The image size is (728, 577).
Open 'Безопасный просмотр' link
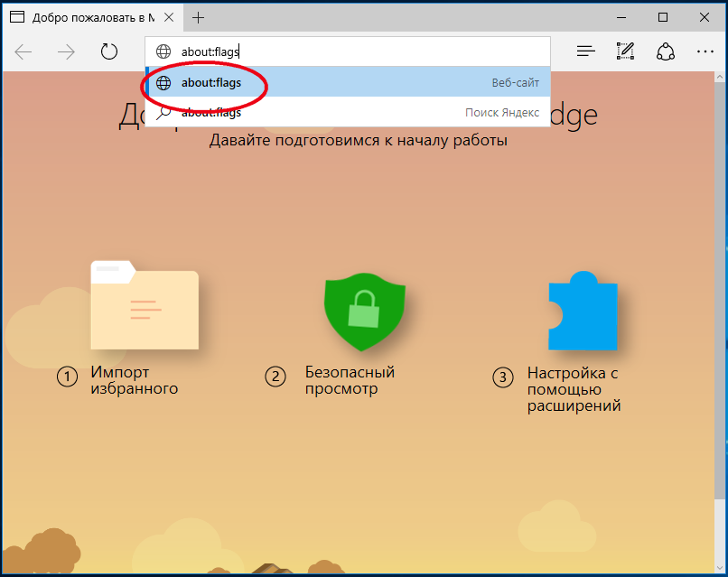tap(350, 380)
